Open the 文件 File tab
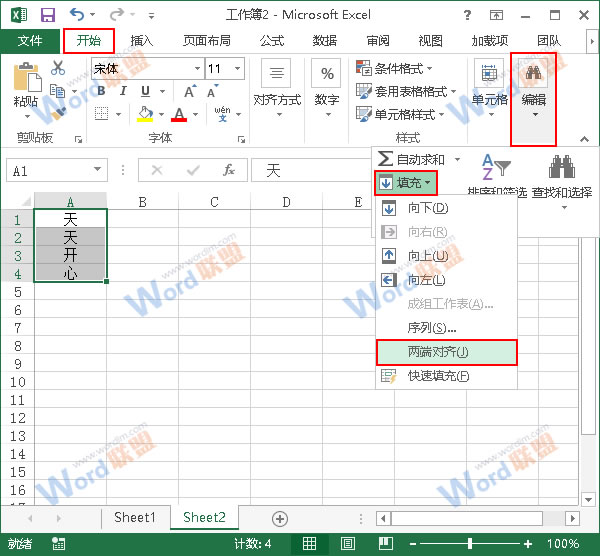600x556 pixels. [30, 41]
